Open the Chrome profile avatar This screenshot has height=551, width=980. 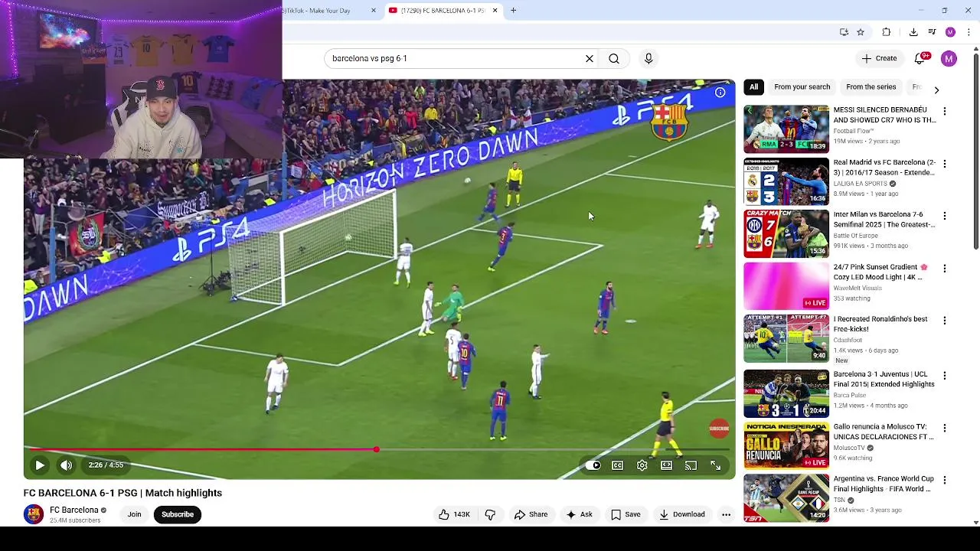(950, 32)
